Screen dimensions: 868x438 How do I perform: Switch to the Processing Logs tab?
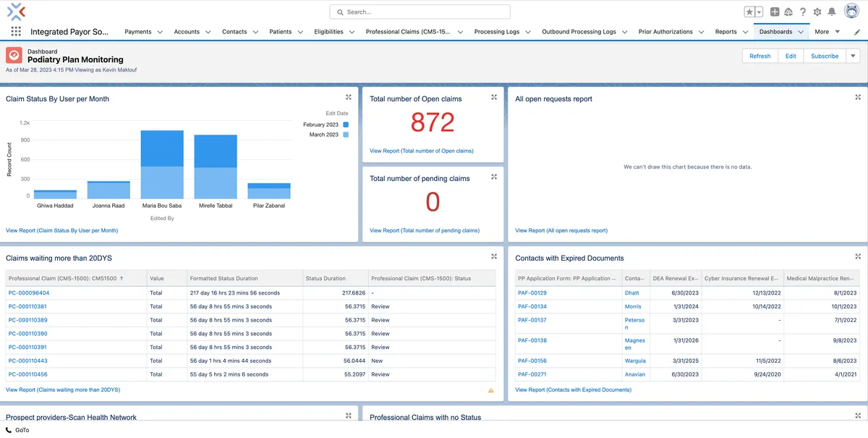click(497, 32)
